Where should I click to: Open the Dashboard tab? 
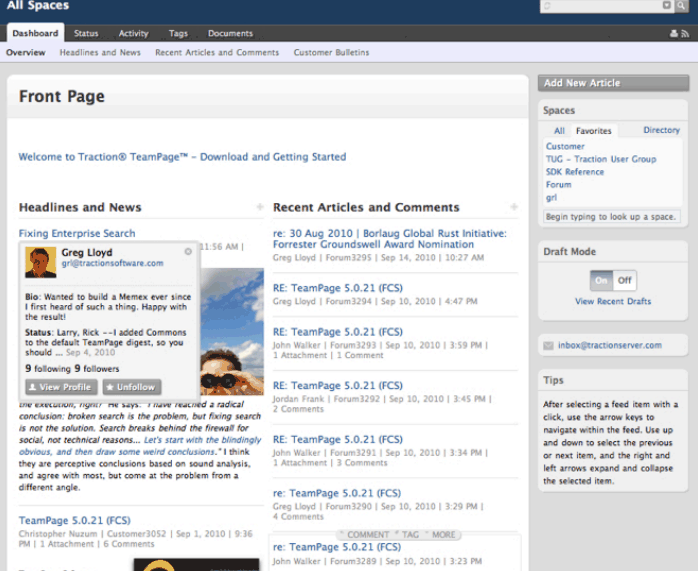35,33
